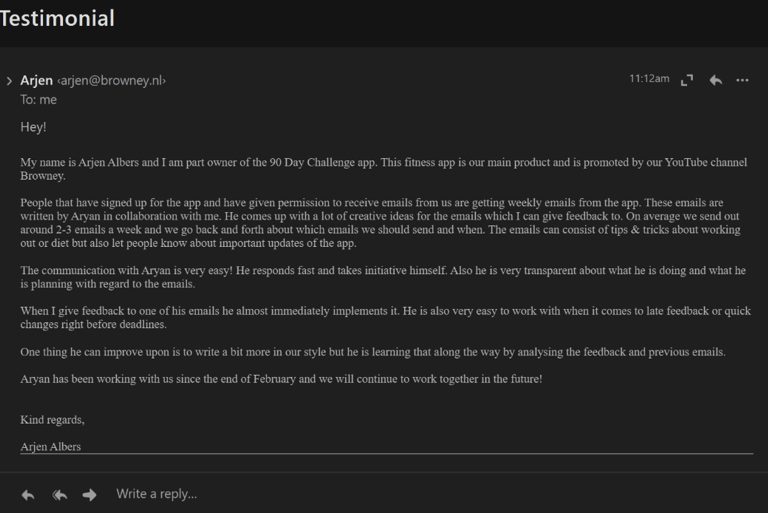Click the 11:12am timestamp
The width and height of the screenshot is (768, 513).
(649, 78)
